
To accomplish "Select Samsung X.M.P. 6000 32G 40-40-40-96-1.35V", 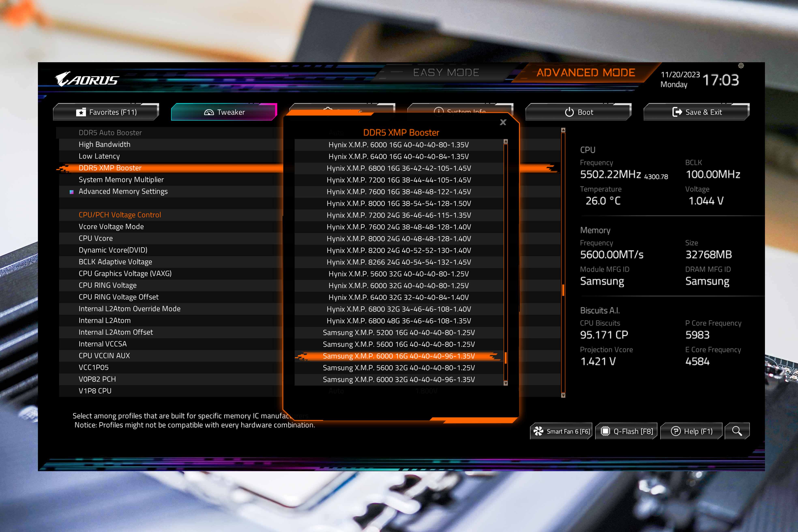I will (x=399, y=380).
